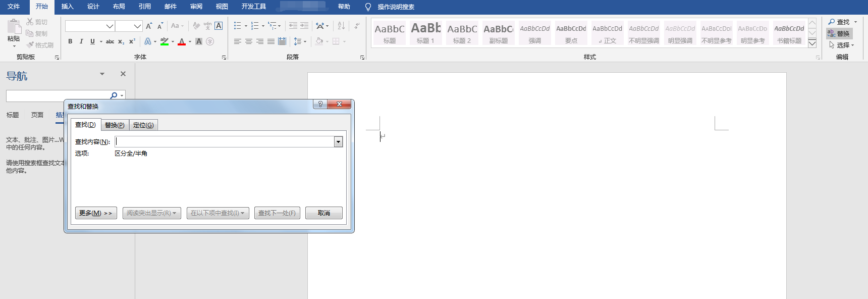Open the 替换(P) tab in dialog
Viewport: 868px width, 299px height.
point(115,125)
